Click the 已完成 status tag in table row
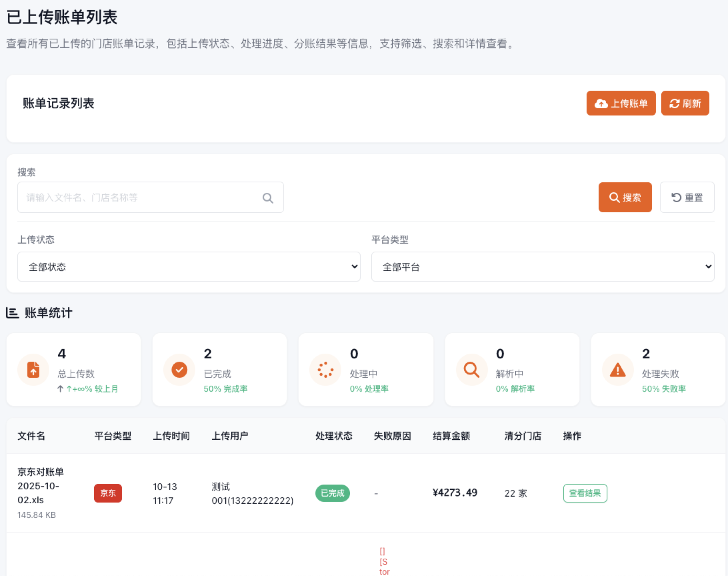728x576 pixels. 332,493
